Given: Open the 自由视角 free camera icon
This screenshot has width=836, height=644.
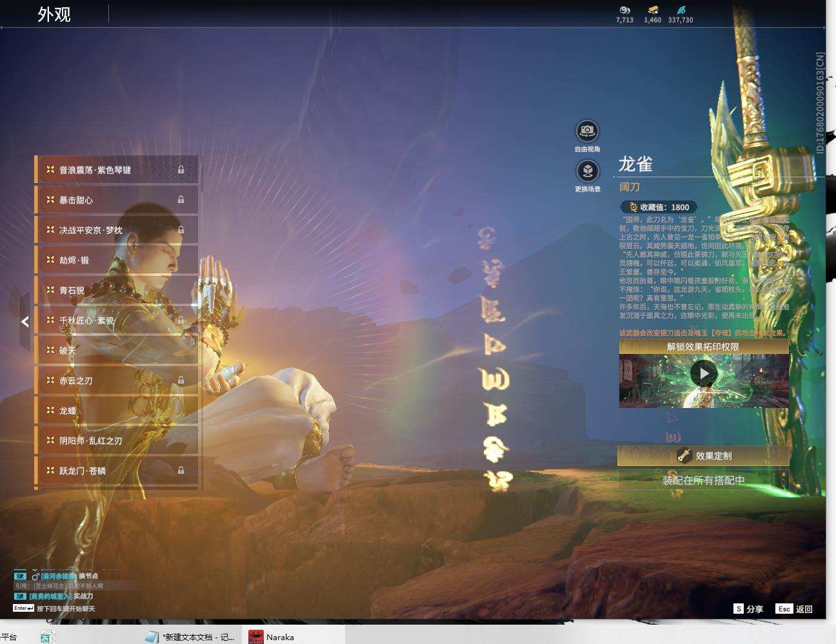Looking at the screenshot, I should coord(587,131).
